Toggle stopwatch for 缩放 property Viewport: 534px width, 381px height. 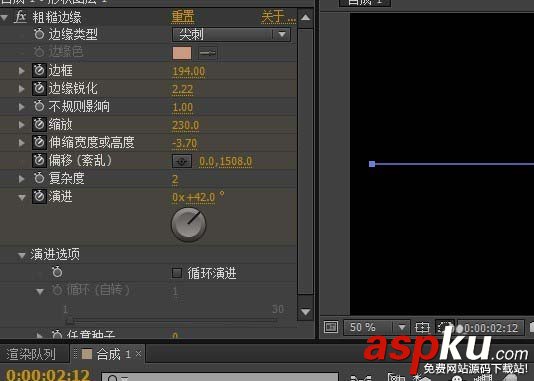click(39, 124)
